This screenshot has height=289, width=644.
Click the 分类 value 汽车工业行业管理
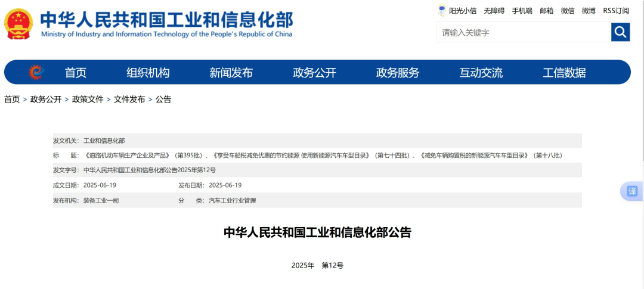coord(233,201)
